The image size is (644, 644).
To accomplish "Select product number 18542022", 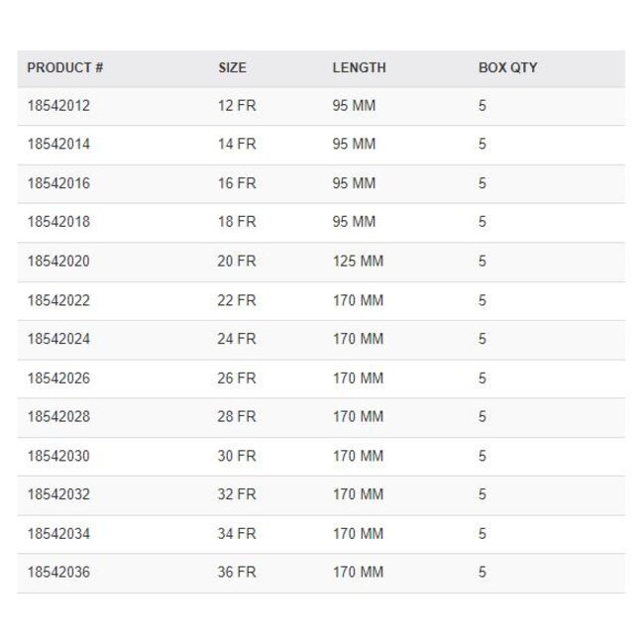I will point(58,300).
